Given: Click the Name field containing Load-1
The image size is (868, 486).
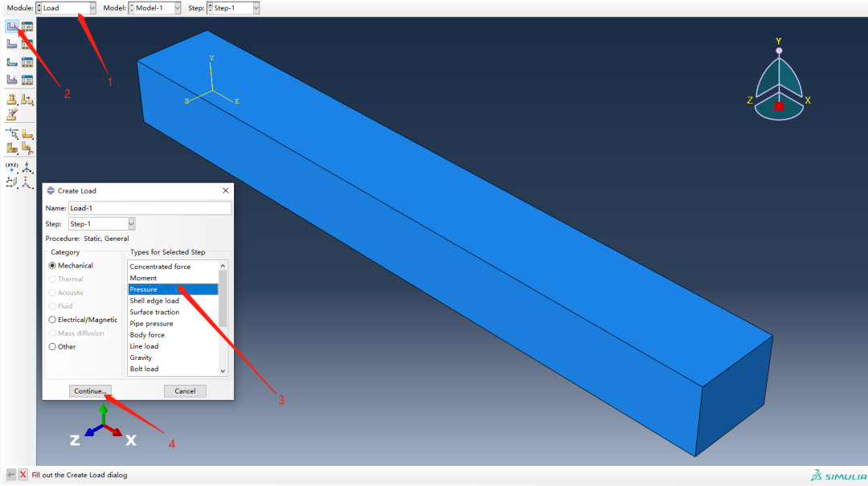Looking at the screenshot, I should click(x=149, y=208).
